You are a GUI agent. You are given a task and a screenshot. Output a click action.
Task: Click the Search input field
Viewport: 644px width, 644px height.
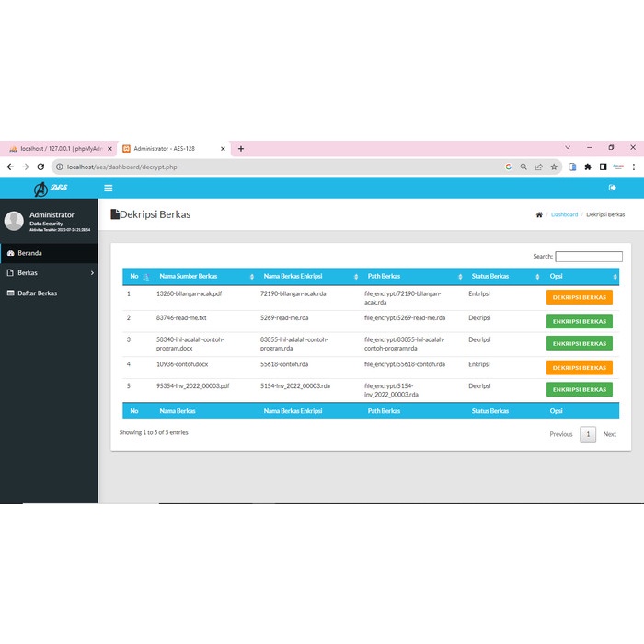(589, 257)
